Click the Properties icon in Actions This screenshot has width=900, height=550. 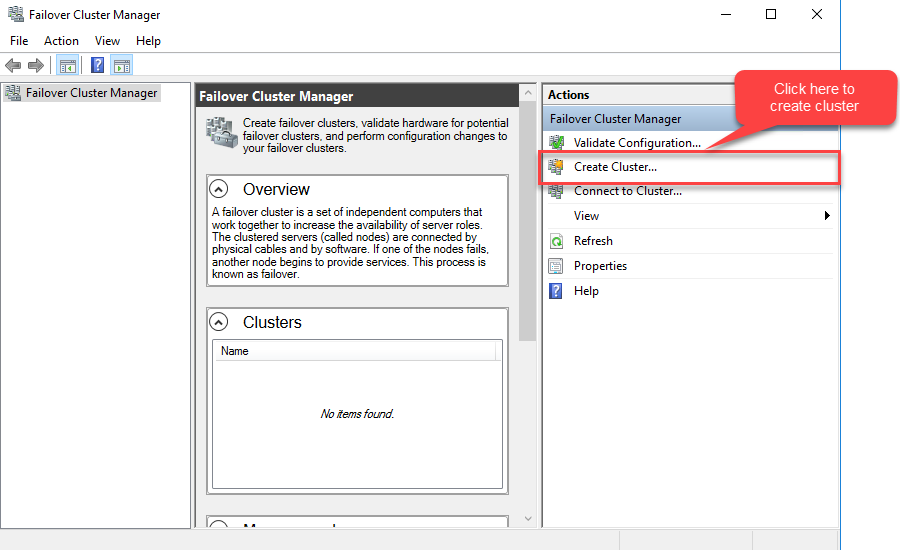point(556,266)
